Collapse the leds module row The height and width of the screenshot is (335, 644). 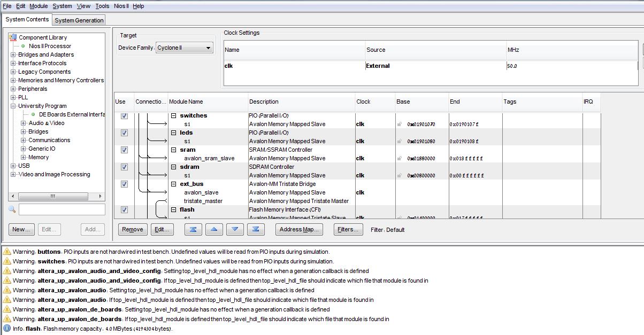tap(173, 133)
